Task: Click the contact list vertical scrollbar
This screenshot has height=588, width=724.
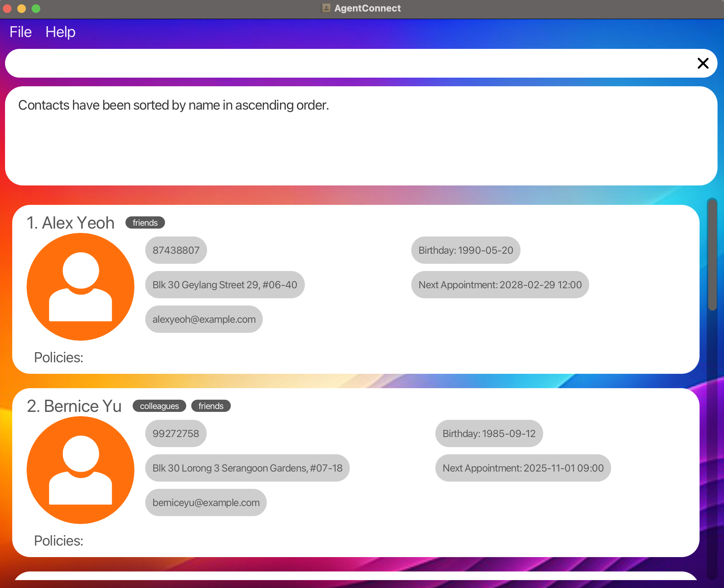Action: [712, 254]
